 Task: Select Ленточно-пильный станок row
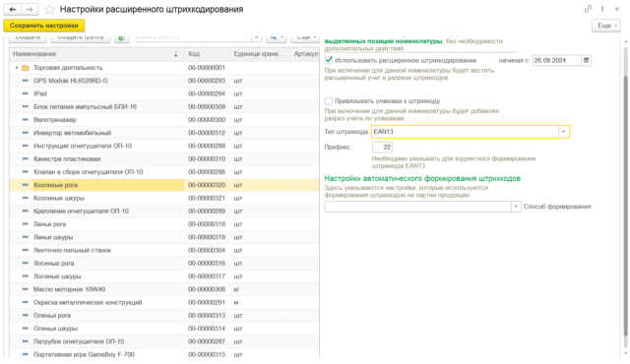click(x=164, y=251)
